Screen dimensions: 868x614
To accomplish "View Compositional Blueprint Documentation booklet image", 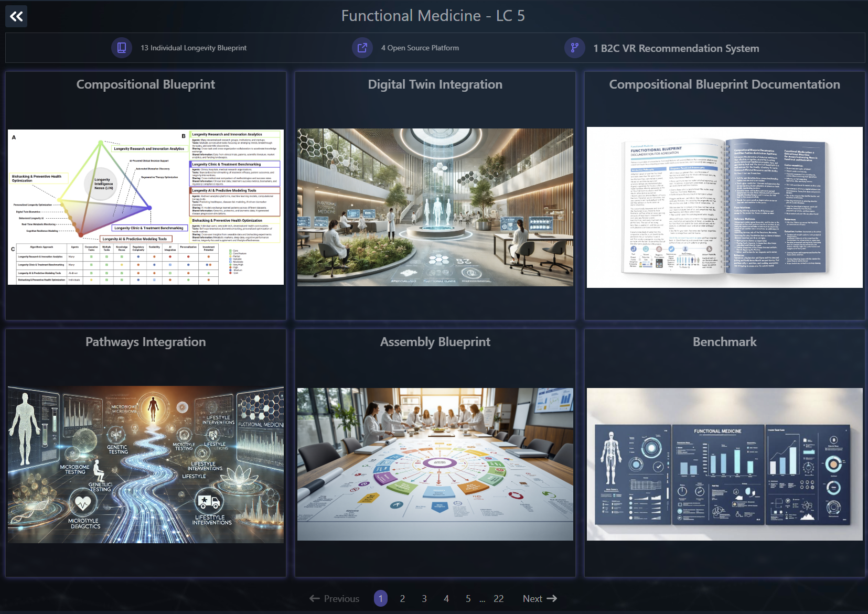I will tap(724, 207).
